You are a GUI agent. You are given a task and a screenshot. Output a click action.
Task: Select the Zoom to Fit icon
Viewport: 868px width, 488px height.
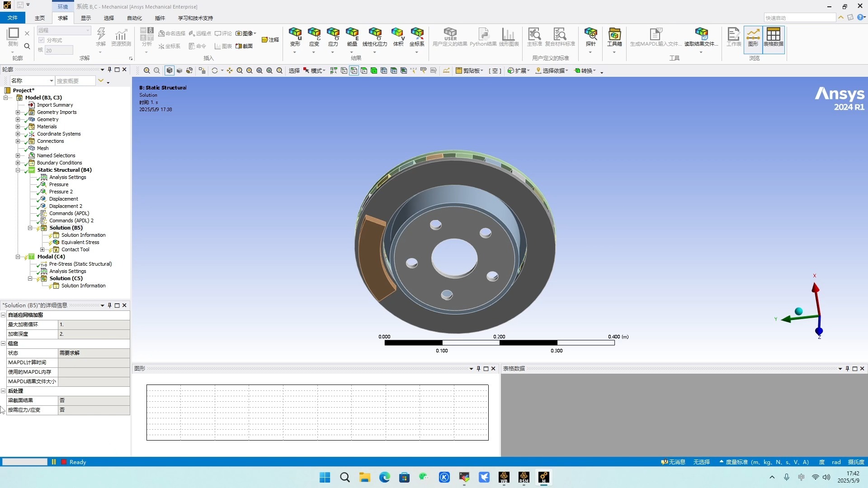pos(259,70)
